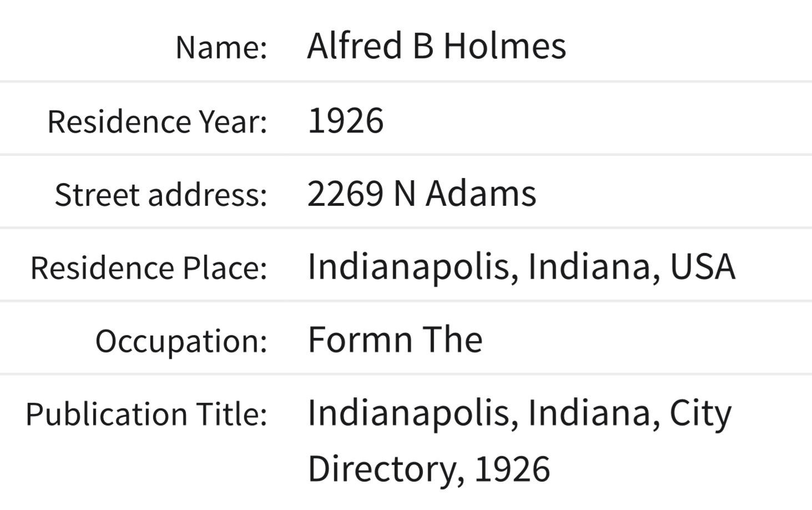Select the residence year value 1926
Screen dimensions: 812x510
[345, 120]
